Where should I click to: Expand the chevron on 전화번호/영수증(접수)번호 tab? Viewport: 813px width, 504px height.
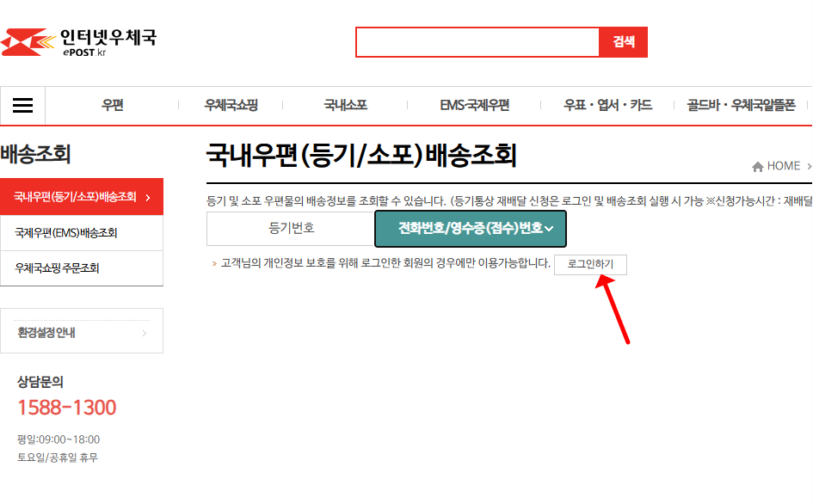point(549,229)
